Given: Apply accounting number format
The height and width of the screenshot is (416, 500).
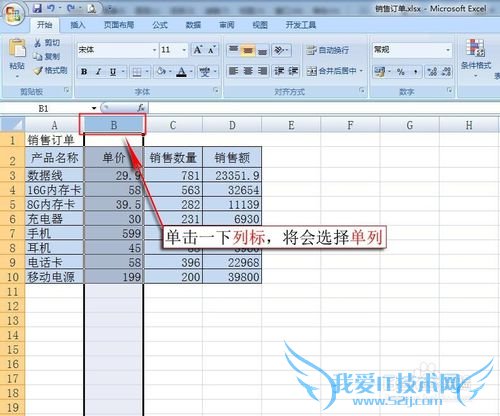Looking at the screenshot, I should (x=380, y=71).
